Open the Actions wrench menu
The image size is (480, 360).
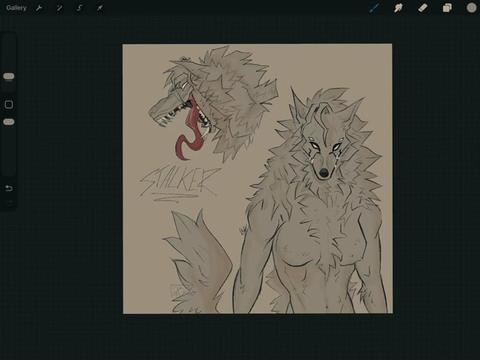(x=39, y=8)
